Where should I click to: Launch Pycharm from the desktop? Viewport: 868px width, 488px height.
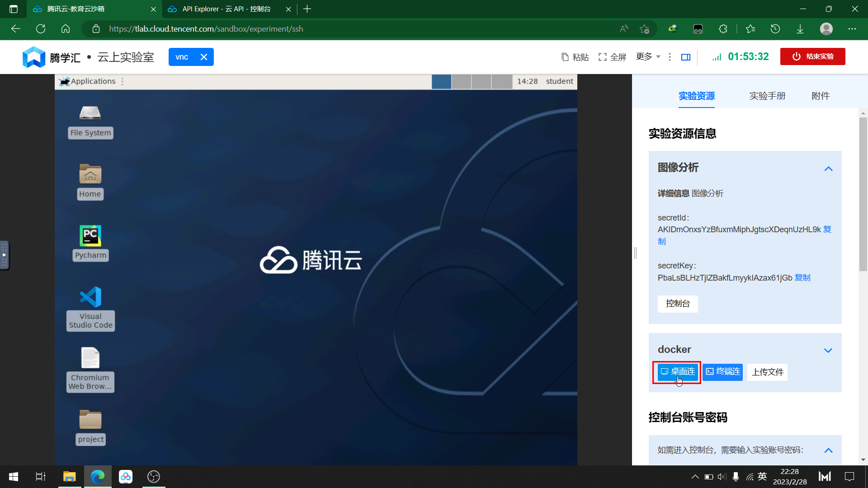pos(90,243)
